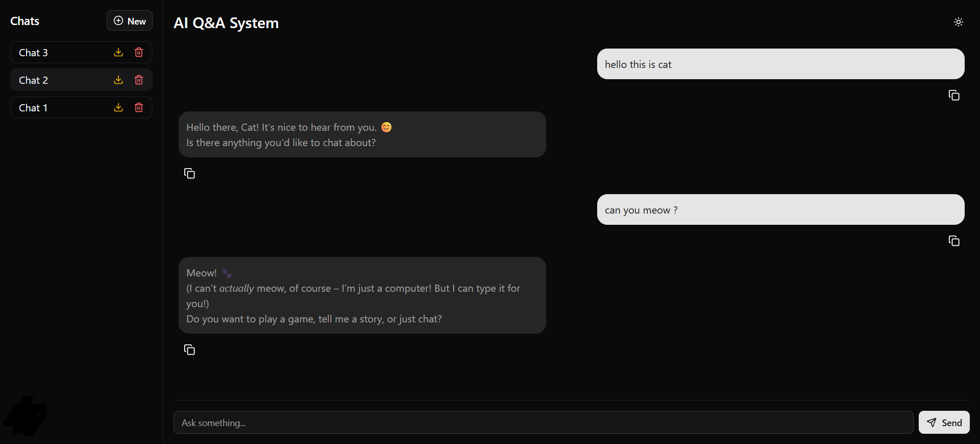Image resolution: width=980 pixels, height=444 pixels.
Task: Delete Chat 3 with trash icon
Action: tap(139, 52)
